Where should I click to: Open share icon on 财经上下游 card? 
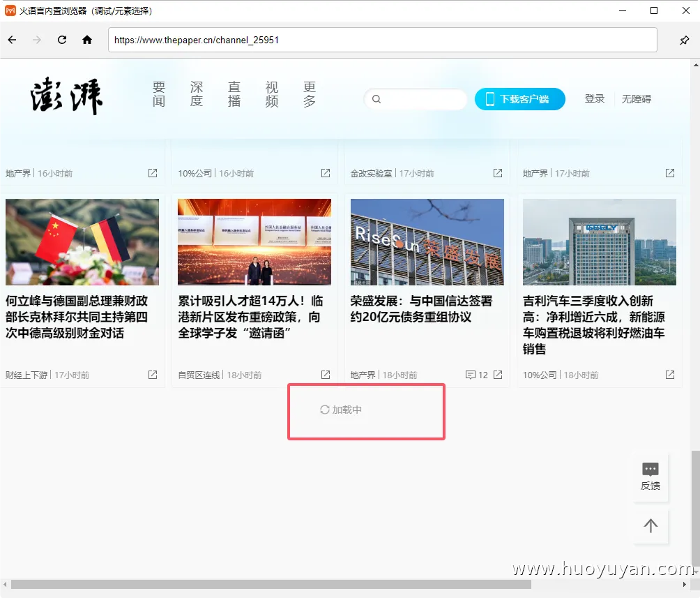[153, 375]
